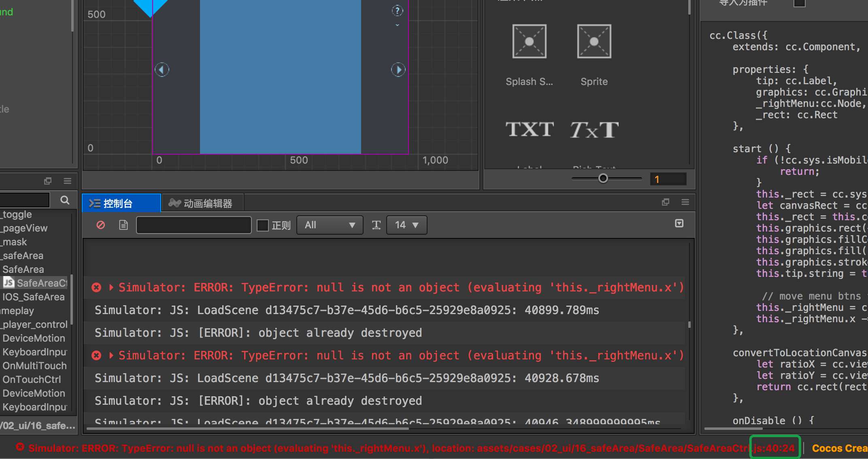This screenshot has width=868, height=459.
Task: Click the left arrow in scene view
Action: tap(162, 70)
